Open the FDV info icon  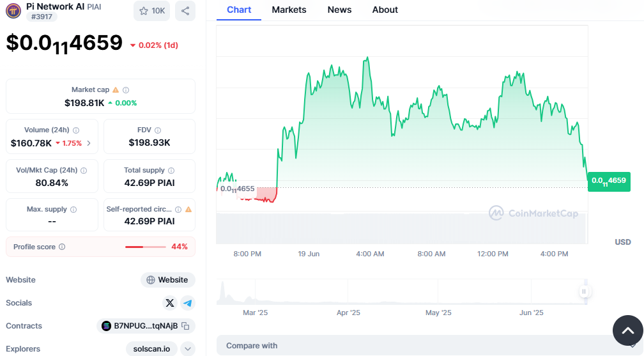pos(158,130)
